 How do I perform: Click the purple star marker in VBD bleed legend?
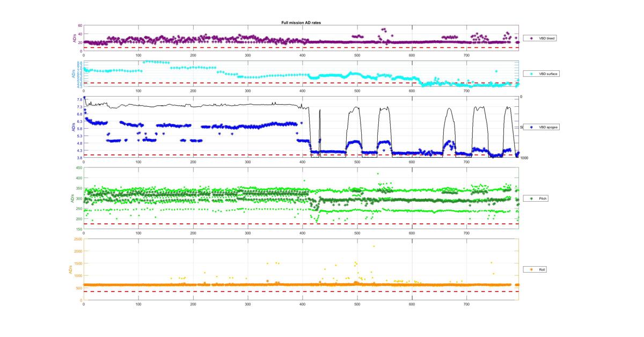click(531, 39)
